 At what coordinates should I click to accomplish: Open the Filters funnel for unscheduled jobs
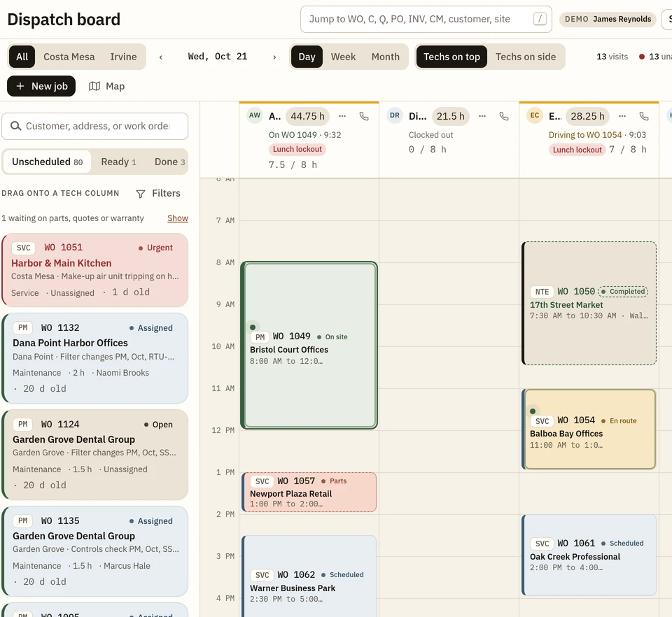coord(158,194)
